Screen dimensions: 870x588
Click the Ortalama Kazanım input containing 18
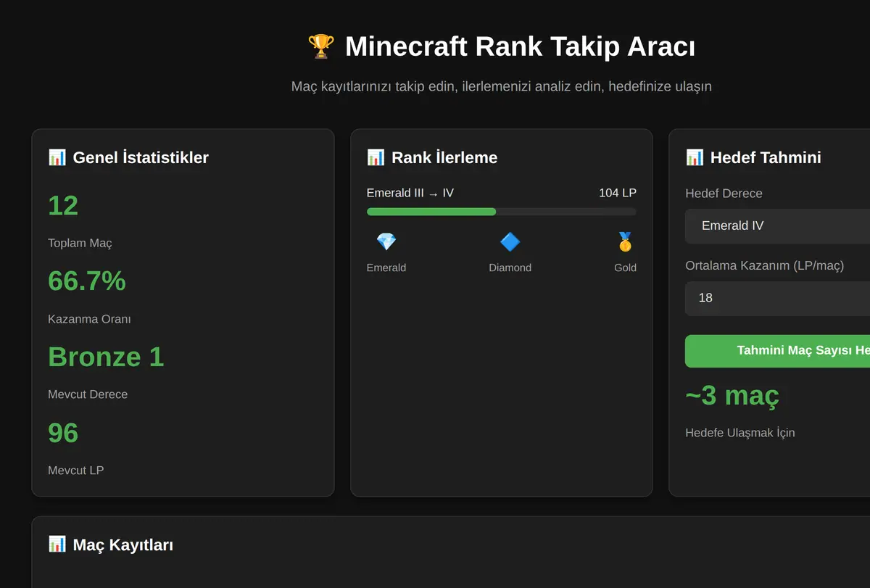point(777,298)
